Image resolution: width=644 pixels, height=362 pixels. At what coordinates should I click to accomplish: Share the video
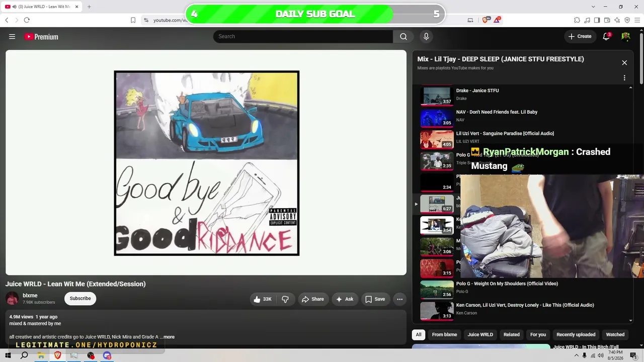pos(312,299)
